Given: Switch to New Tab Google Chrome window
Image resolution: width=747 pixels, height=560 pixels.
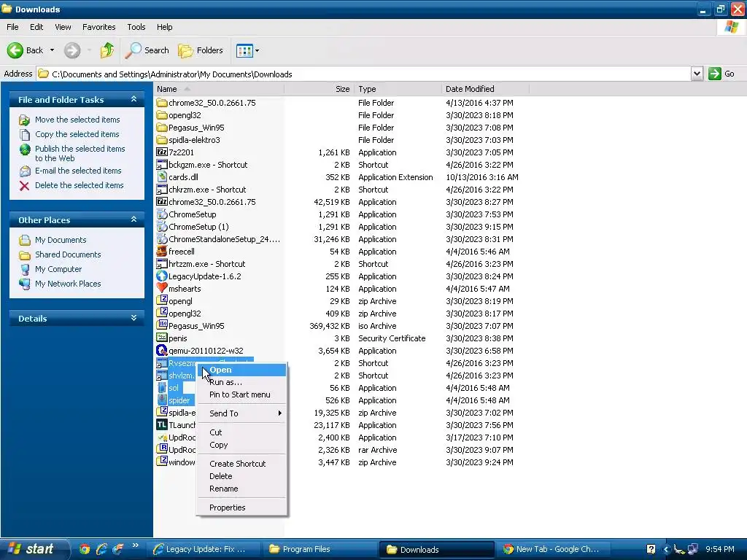Looking at the screenshot, I should (x=553, y=549).
